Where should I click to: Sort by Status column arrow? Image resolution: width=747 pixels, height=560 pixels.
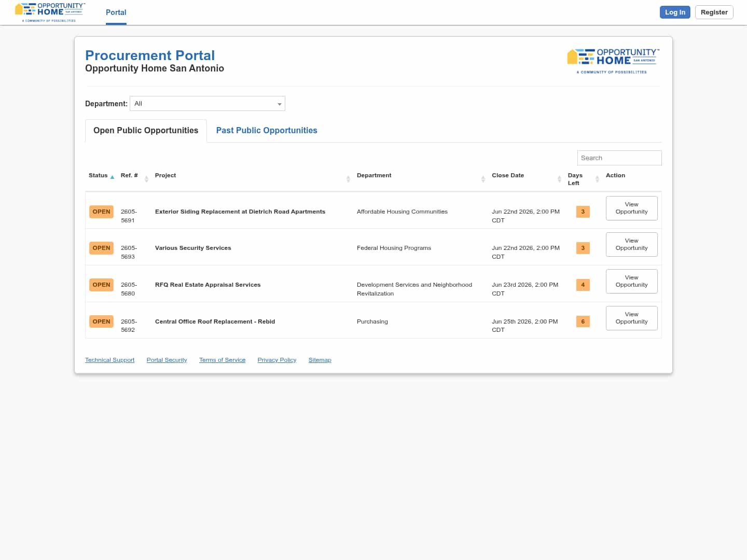pyautogui.click(x=112, y=177)
